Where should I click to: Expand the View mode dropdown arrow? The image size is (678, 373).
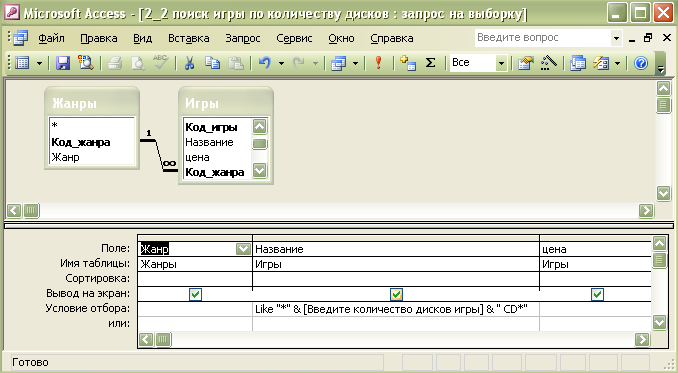[x=39, y=63]
